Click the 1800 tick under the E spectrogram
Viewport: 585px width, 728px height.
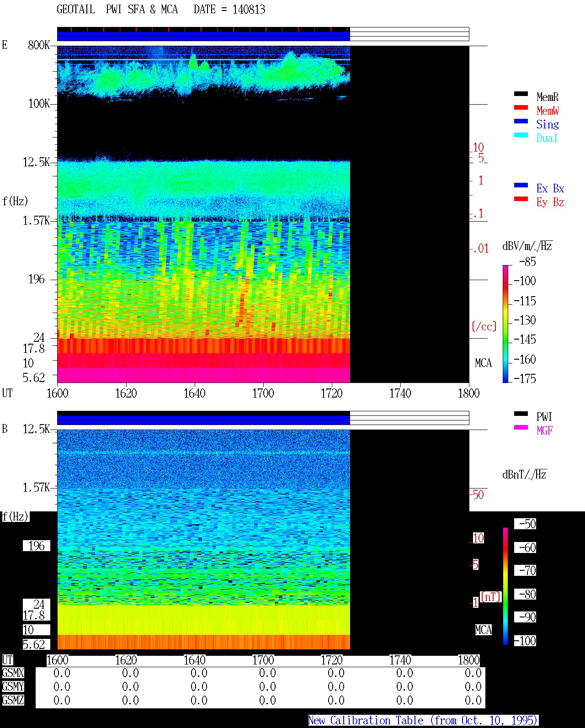pyautogui.click(x=469, y=393)
